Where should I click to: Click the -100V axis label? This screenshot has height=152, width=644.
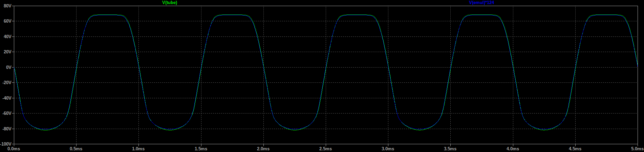6,144
